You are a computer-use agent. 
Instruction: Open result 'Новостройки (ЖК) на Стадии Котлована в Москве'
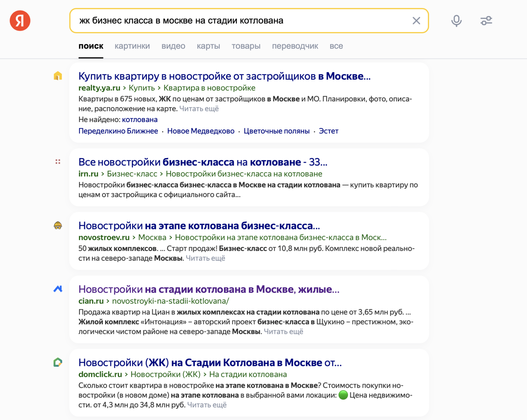point(210,363)
